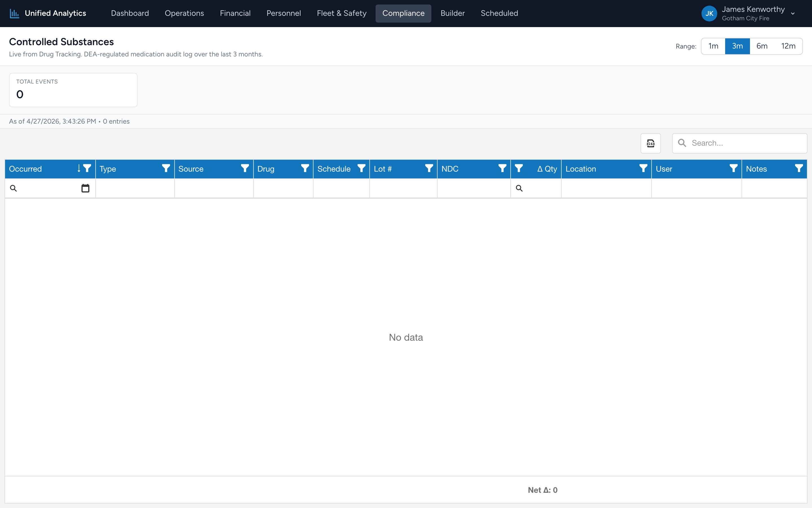Open the Operations menu
Screen dimensions: 812x508
tap(184, 14)
